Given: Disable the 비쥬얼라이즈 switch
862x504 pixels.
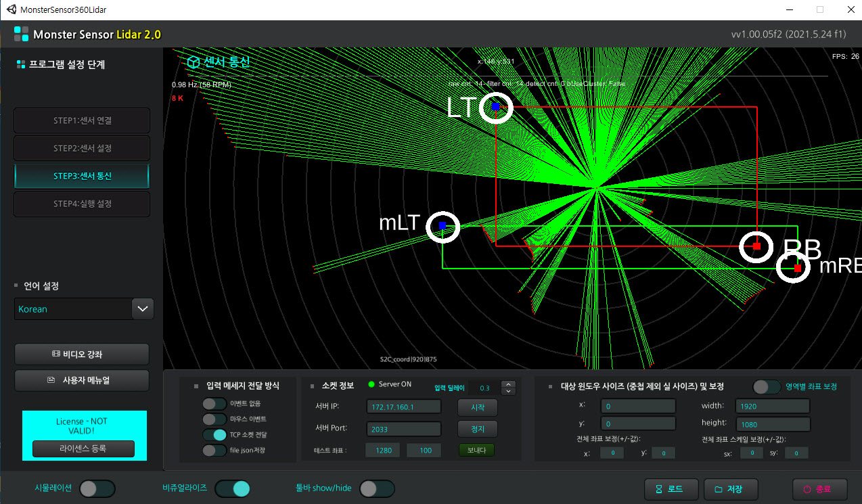Looking at the screenshot, I should [233, 488].
